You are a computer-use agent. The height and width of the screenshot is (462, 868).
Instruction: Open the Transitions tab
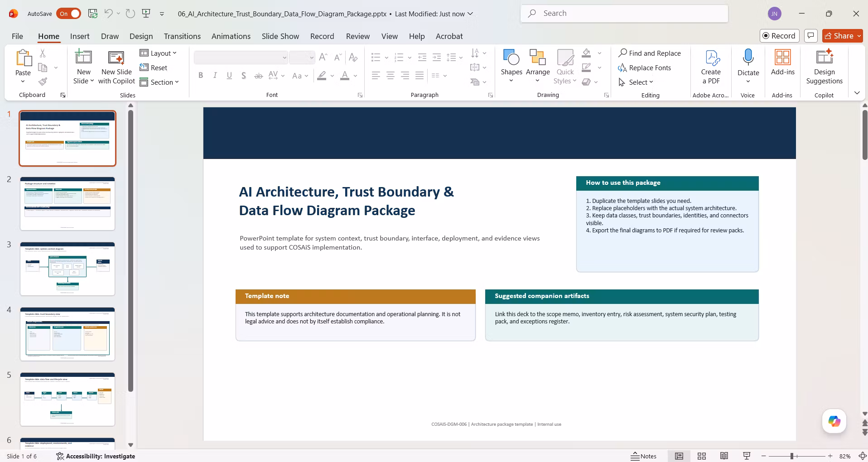coord(182,36)
